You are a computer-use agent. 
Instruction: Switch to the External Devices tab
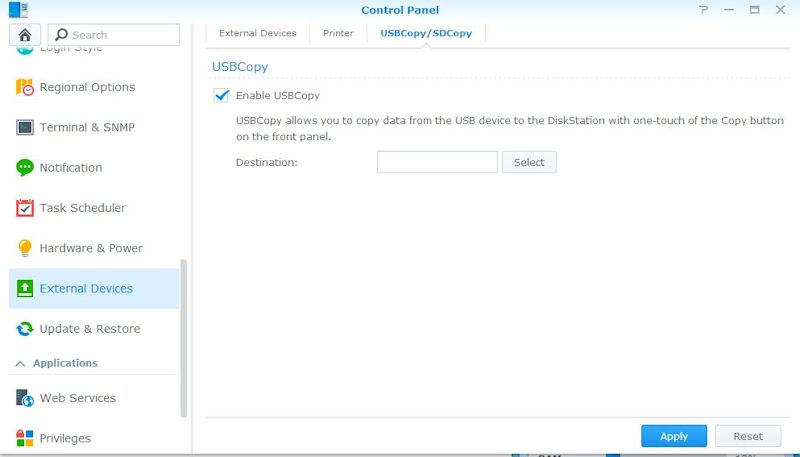tap(258, 33)
